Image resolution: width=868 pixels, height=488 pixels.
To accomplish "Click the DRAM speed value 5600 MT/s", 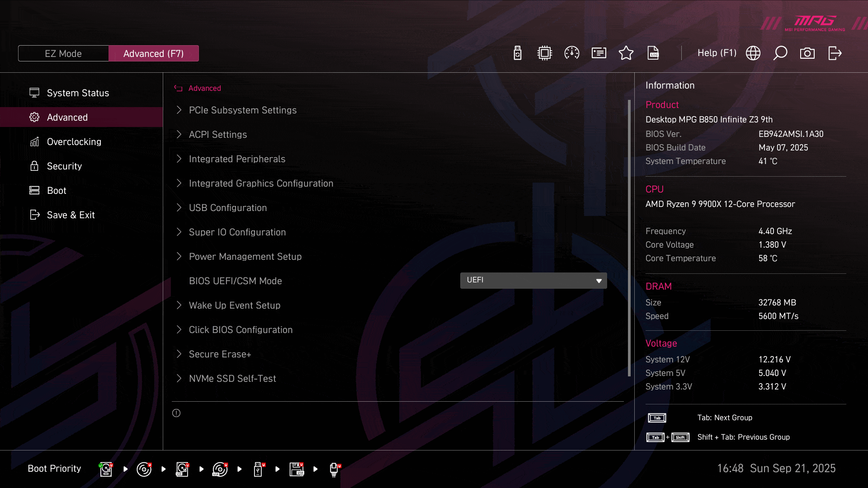I will (778, 316).
